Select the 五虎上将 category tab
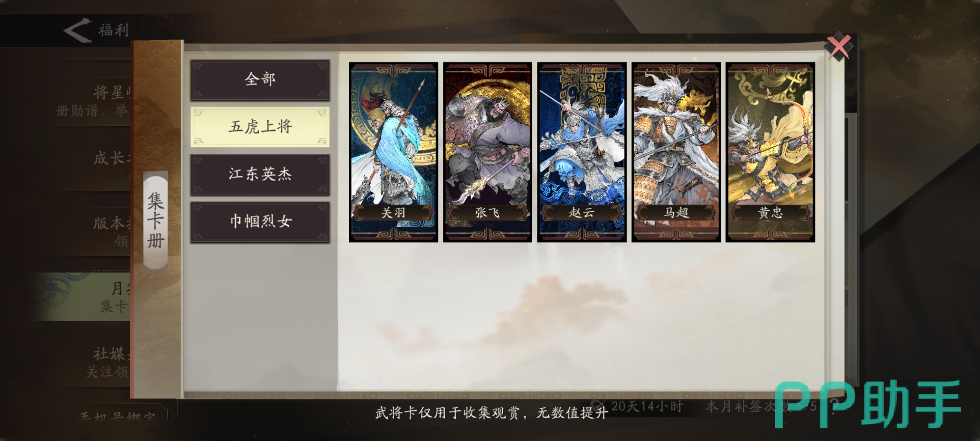This screenshot has height=441, width=980. coord(260,127)
